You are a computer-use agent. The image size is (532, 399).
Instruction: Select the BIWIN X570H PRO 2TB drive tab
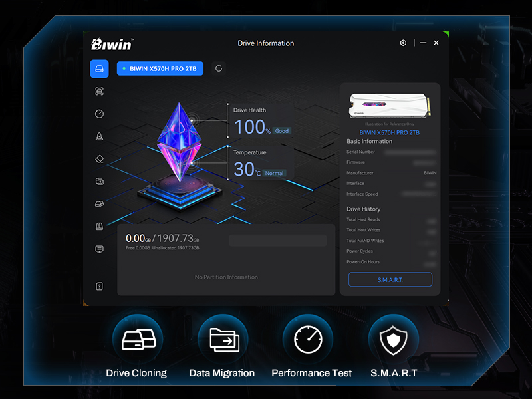point(160,68)
